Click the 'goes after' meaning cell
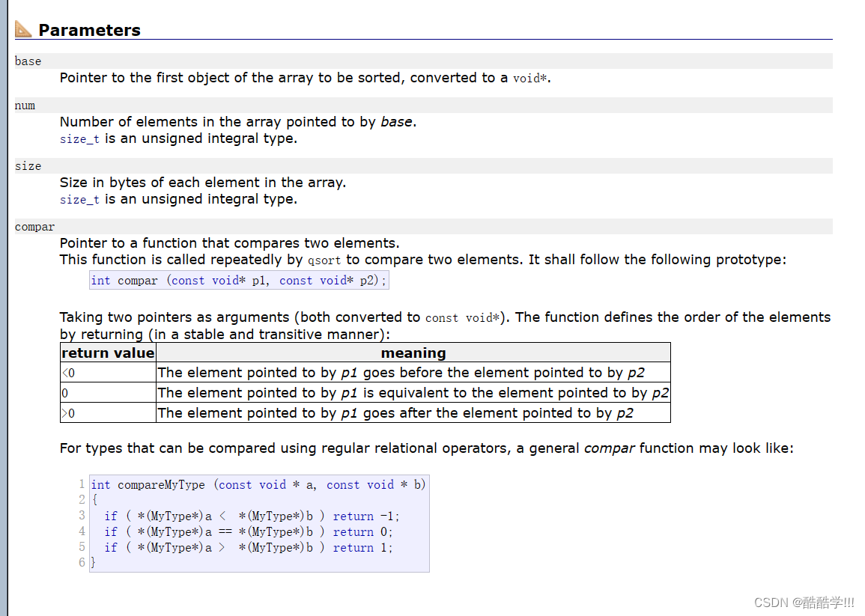Viewport: 865px width, 616px height. pos(413,413)
